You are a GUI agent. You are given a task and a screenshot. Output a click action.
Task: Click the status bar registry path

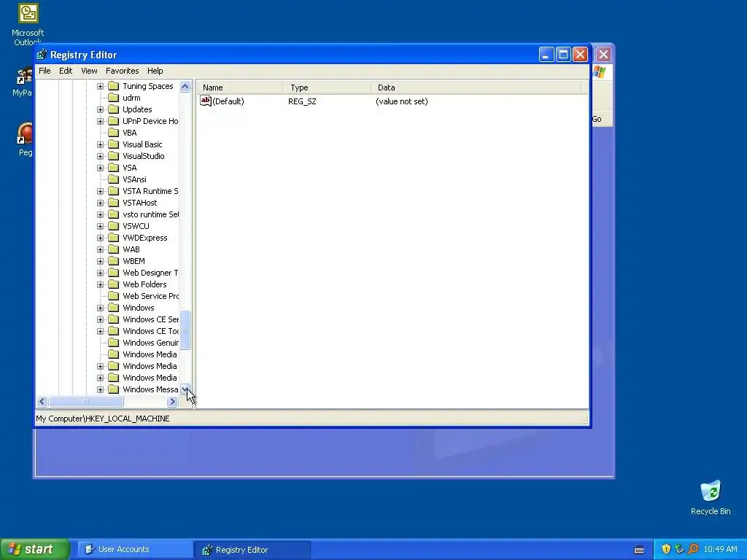[x=102, y=419]
